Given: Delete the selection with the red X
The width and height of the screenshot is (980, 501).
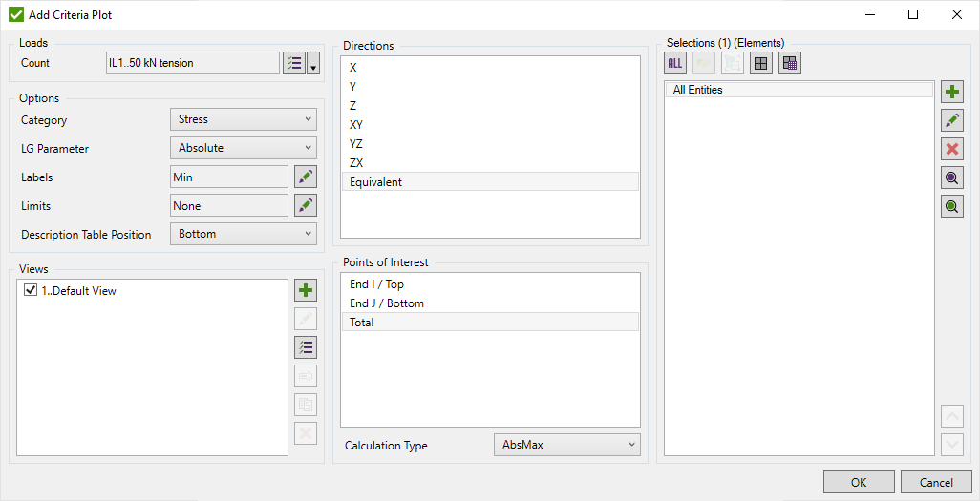Looking at the screenshot, I should (x=952, y=149).
